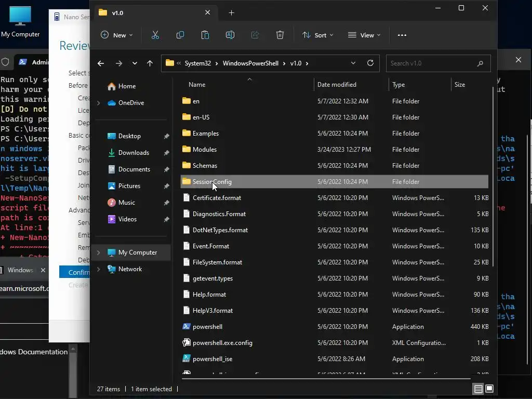Go up one folder level
The image size is (532, 399).
coord(150,63)
